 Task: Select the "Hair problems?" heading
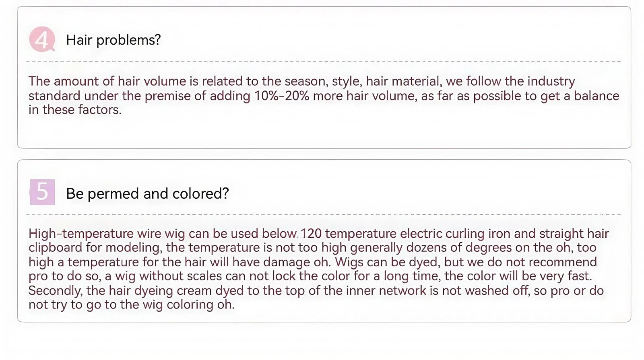(114, 40)
